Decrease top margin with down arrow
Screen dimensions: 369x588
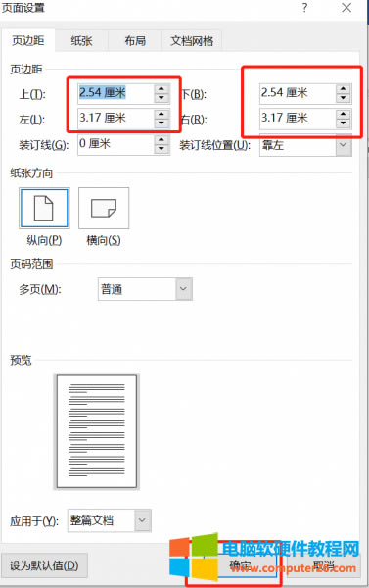[161, 98]
